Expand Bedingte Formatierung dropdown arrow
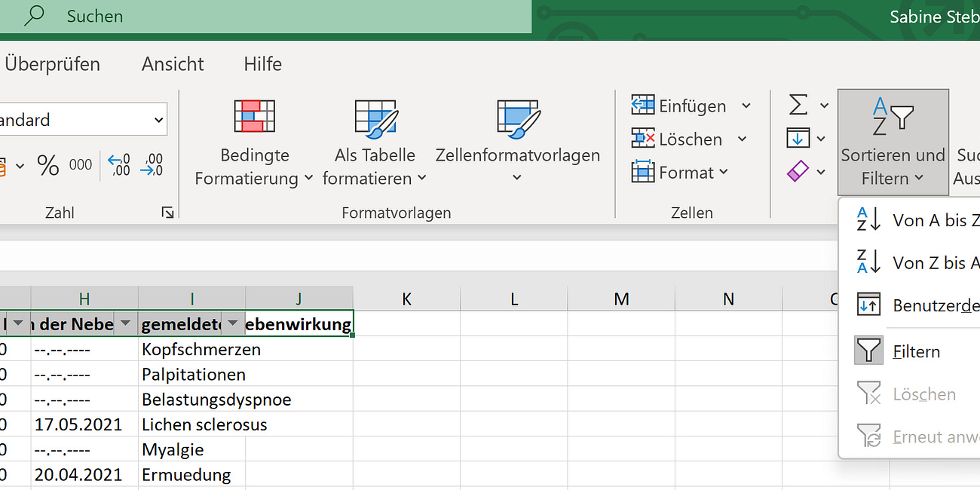Image resolution: width=980 pixels, height=490 pixels. tap(308, 179)
